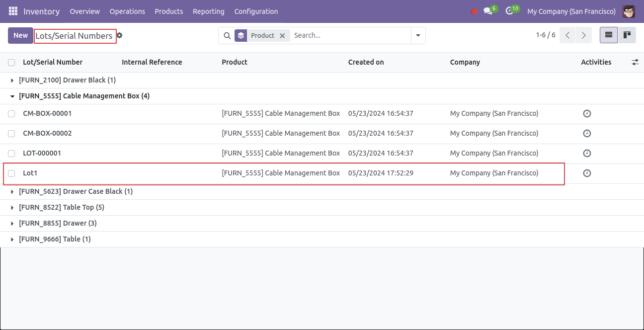Open activity clock for CM-BOX-00001
This screenshot has height=330, width=644.
pyautogui.click(x=587, y=114)
